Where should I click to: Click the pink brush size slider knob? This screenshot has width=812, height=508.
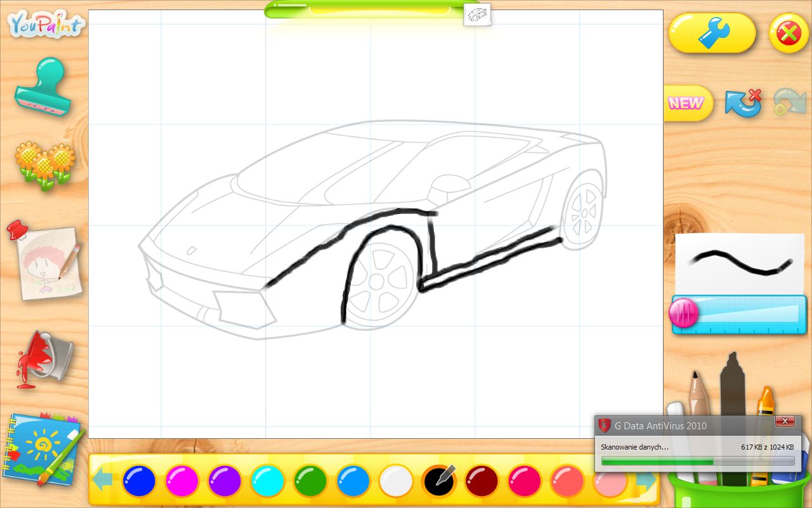(x=684, y=313)
